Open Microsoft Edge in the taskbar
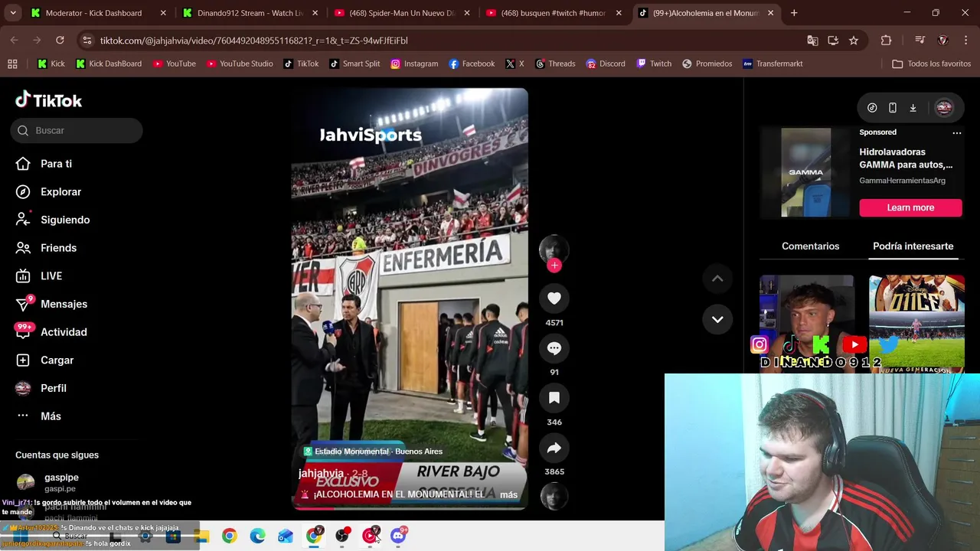980x551 pixels. coord(257,536)
